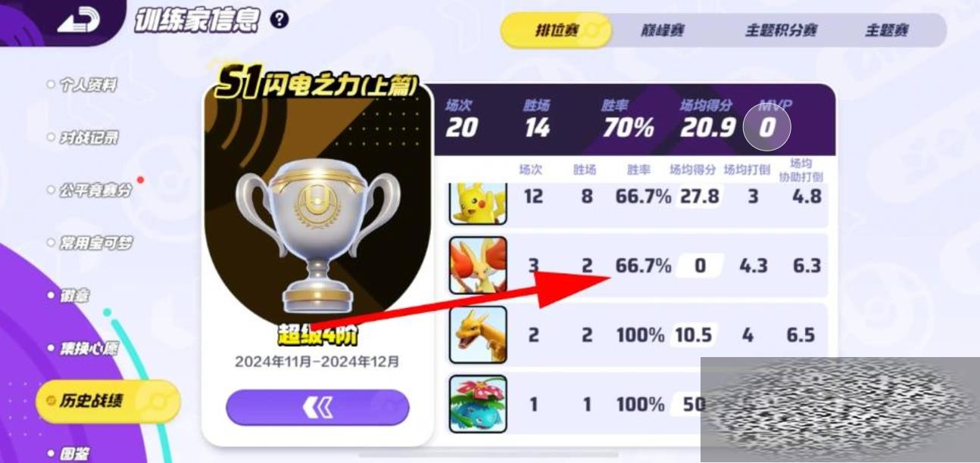The image size is (980, 463).
Task: Click the MVP count circle
Action: (x=766, y=127)
